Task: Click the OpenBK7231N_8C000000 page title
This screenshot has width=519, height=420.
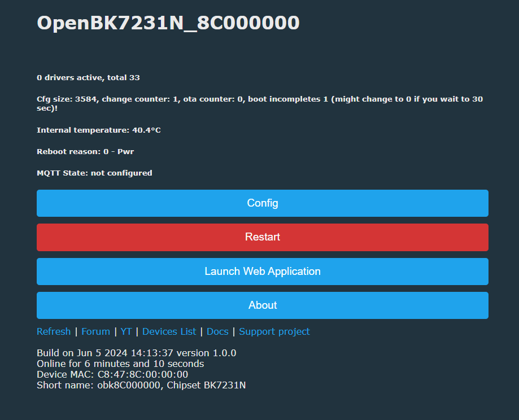Action: [168, 23]
